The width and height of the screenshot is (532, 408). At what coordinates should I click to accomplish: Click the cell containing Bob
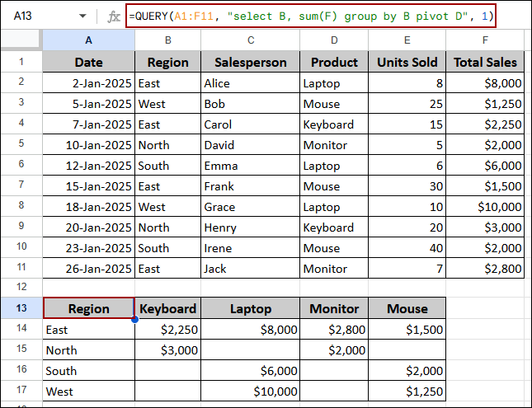tap(251, 104)
